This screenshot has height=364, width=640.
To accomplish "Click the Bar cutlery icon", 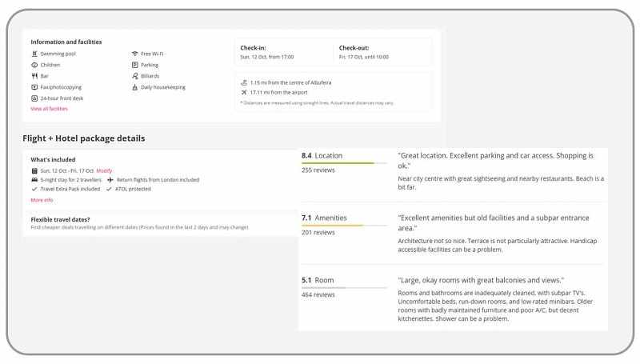I will [x=34, y=76].
